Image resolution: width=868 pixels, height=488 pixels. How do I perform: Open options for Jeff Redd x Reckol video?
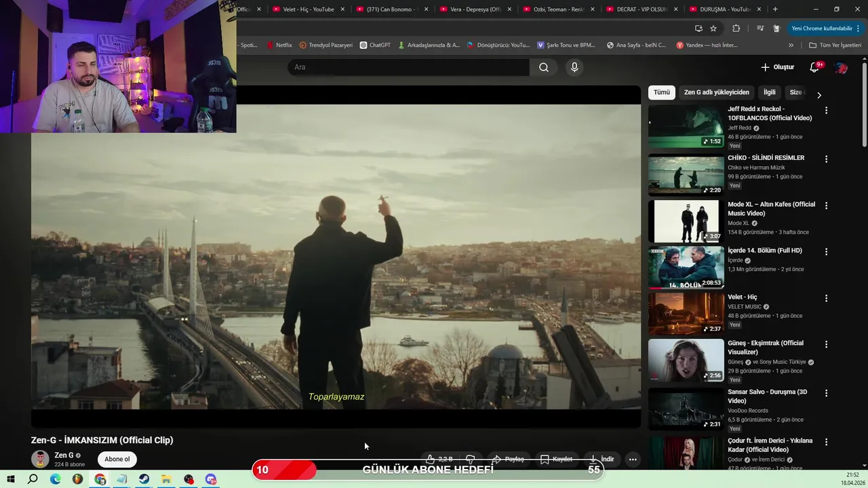point(826,110)
